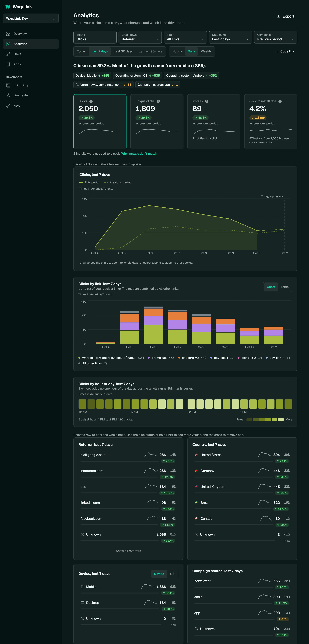The image size is (309, 644).
Task: Switch granularity to Weekly
Action: click(206, 51)
